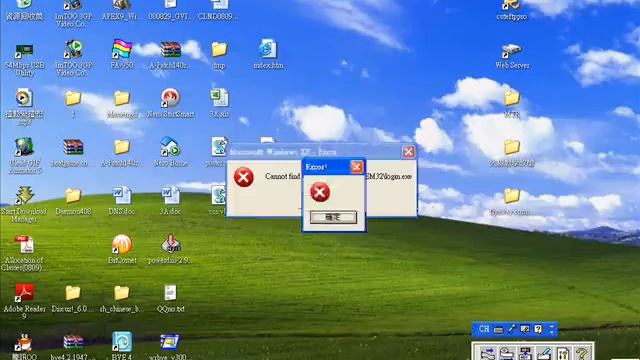This screenshot has height=360, width=640.
Task: Open the 3A.xls spreadsheet icon
Action: [x=219, y=98]
